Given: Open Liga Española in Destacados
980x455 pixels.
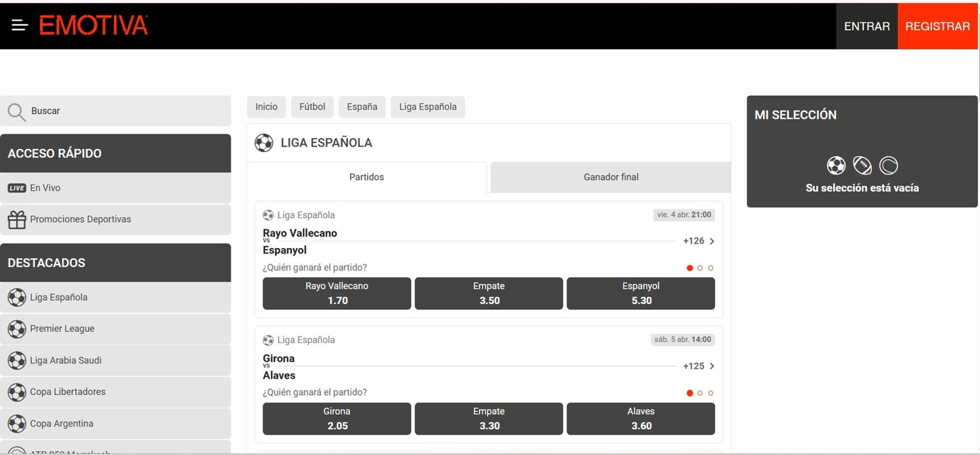Looking at the screenshot, I should [x=116, y=298].
